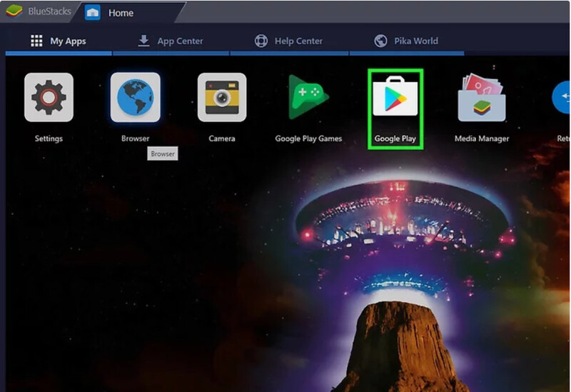Click the Browser tooltip
This screenshot has width=571, height=392.
tap(163, 154)
